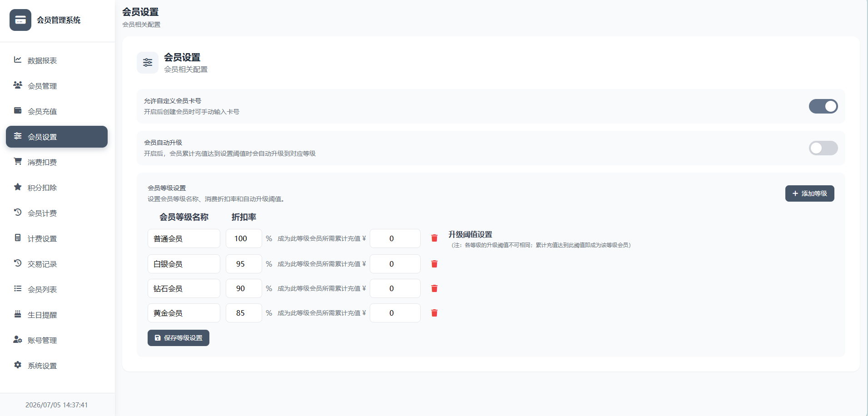Click 保存等级设置 button
The height and width of the screenshot is (416, 868).
coord(179,338)
